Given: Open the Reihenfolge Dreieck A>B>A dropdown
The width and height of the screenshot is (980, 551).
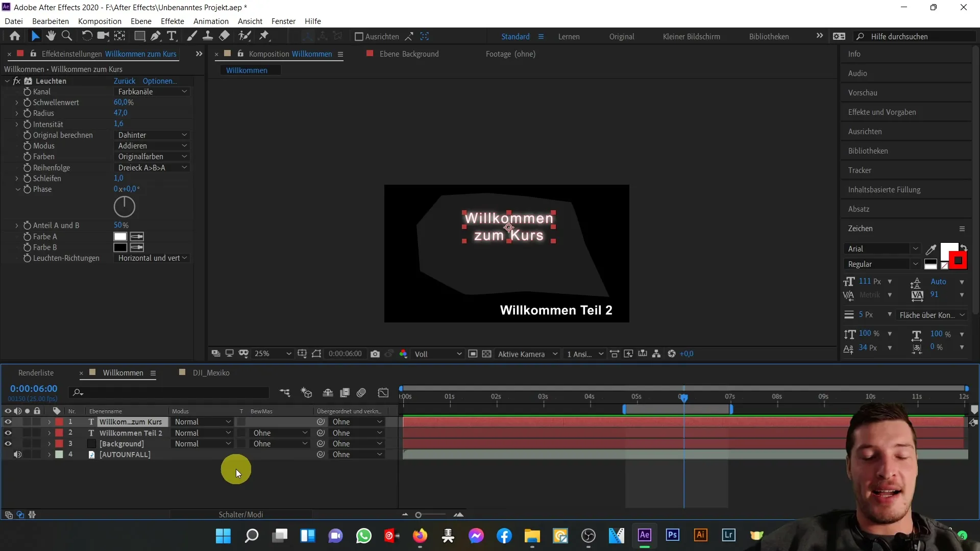Looking at the screenshot, I should point(152,167).
